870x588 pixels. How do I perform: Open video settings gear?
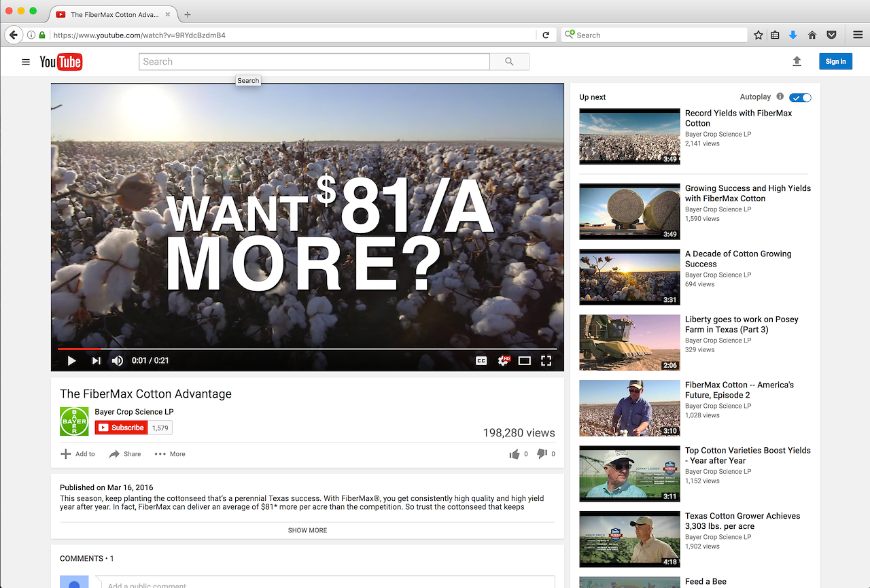coord(503,361)
